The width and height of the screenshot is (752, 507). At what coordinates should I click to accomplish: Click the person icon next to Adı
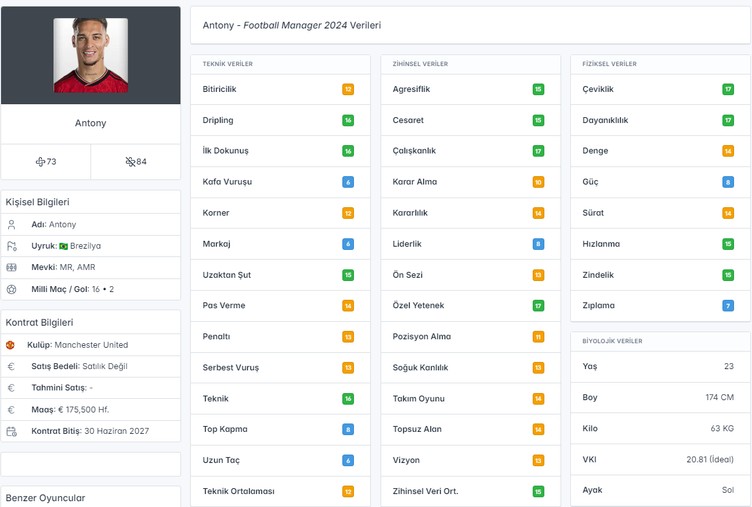pyautogui.click(x=12, y=224)
